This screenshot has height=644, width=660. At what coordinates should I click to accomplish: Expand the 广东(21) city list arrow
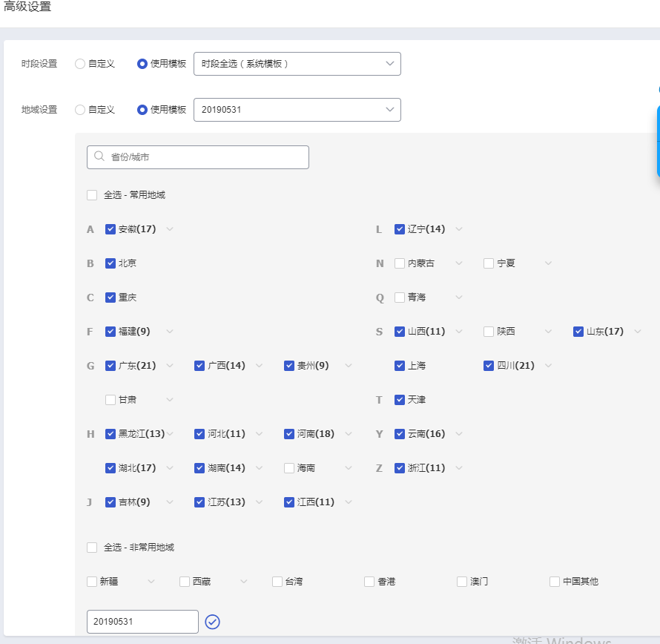[170, 366]
